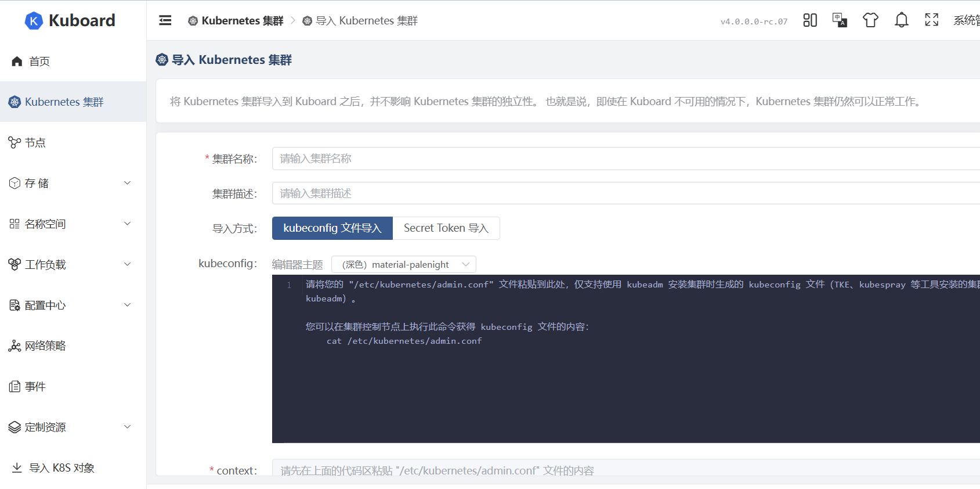Select Secret Token 导入 method
The width and height of the screenshot is (980, 489).
(x=446, y=228)
